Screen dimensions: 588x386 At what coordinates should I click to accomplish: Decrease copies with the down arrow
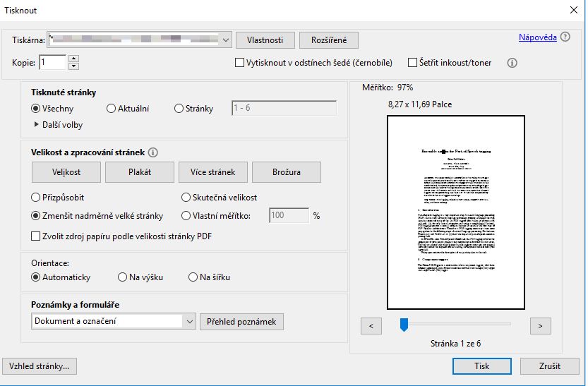(x=73, y=66)
